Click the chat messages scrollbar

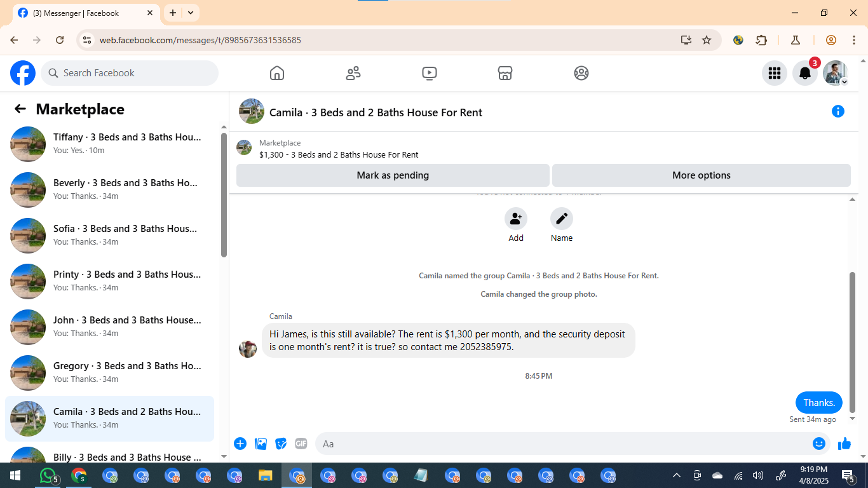coord(853,342)
